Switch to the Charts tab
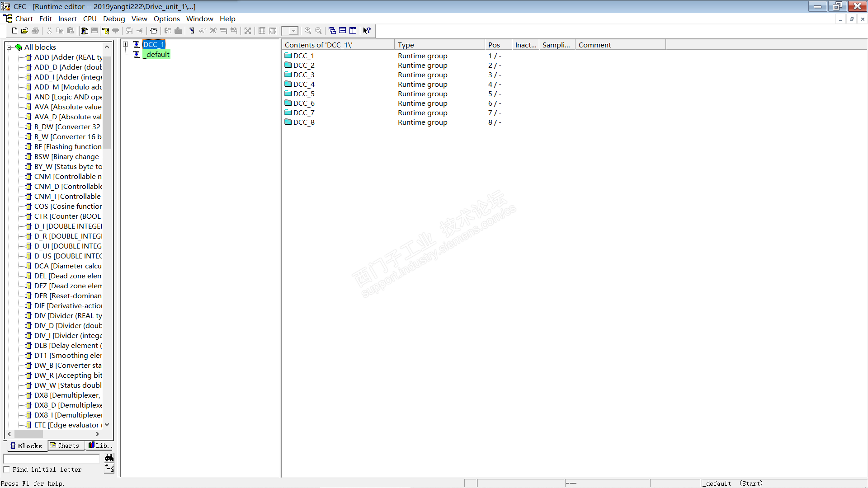Screen dimensions: 868x488 pyautogui.click(x=65, y=446)
